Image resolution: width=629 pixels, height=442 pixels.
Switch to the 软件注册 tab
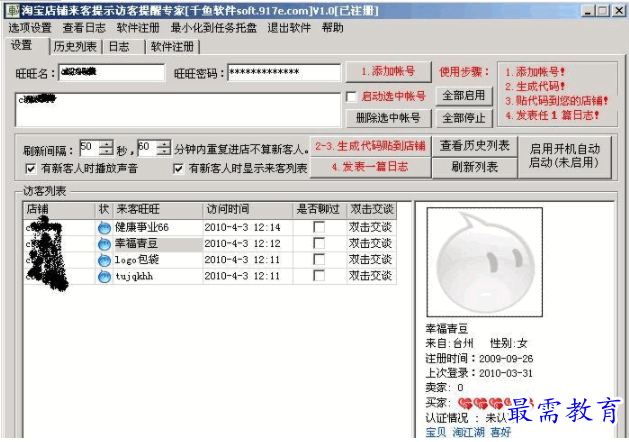(x=172, y=47)
